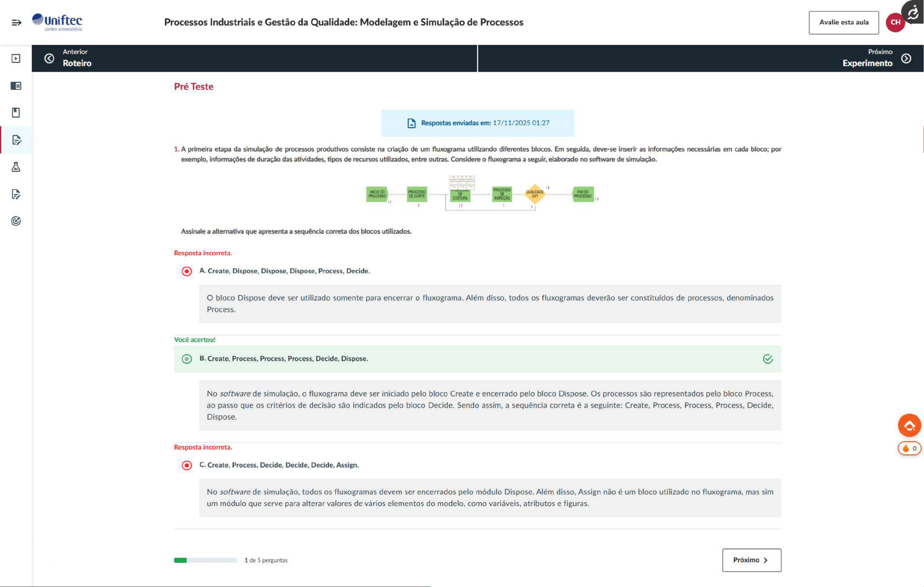
Task: Click the flame streak counter
Action: [909, 448]
